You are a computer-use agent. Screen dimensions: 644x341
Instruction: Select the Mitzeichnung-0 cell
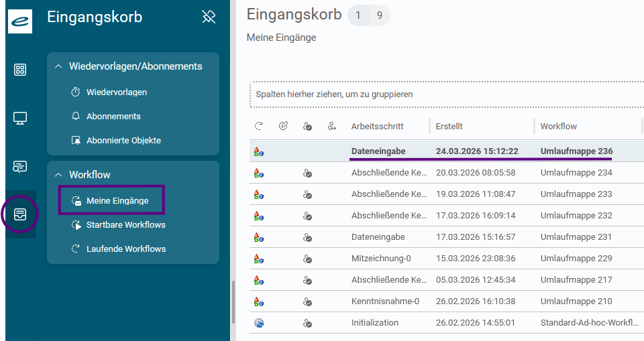[x=381, y=259]
